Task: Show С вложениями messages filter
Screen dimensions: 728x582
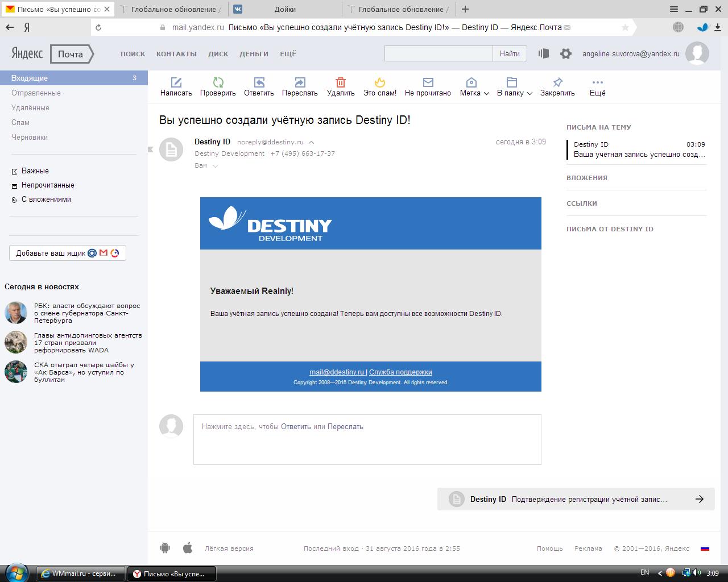Action: coord(46,199)
